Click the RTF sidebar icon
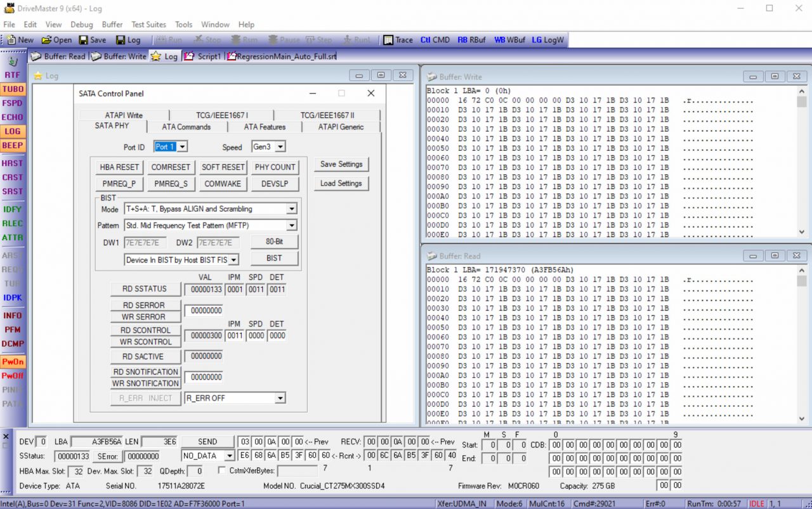Image resolution: width=812 pixels, height=509 pixels. tap(13, 75)
